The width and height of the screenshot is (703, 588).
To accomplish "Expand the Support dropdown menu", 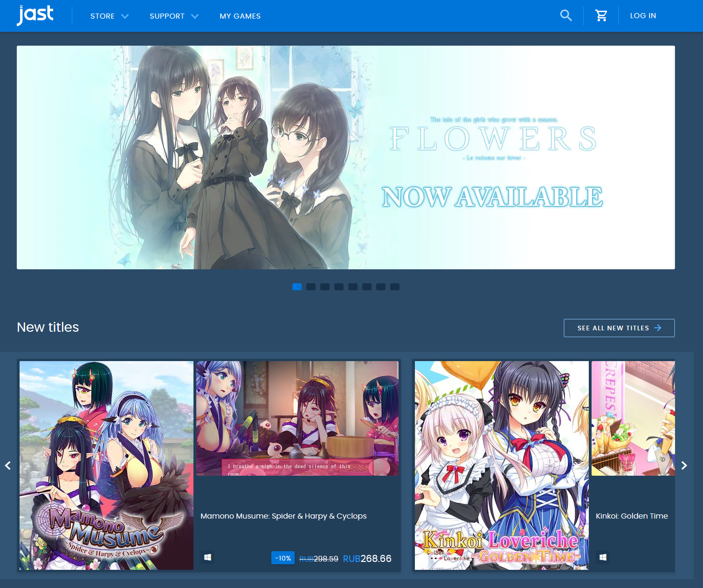I will [x=174, y=16].
